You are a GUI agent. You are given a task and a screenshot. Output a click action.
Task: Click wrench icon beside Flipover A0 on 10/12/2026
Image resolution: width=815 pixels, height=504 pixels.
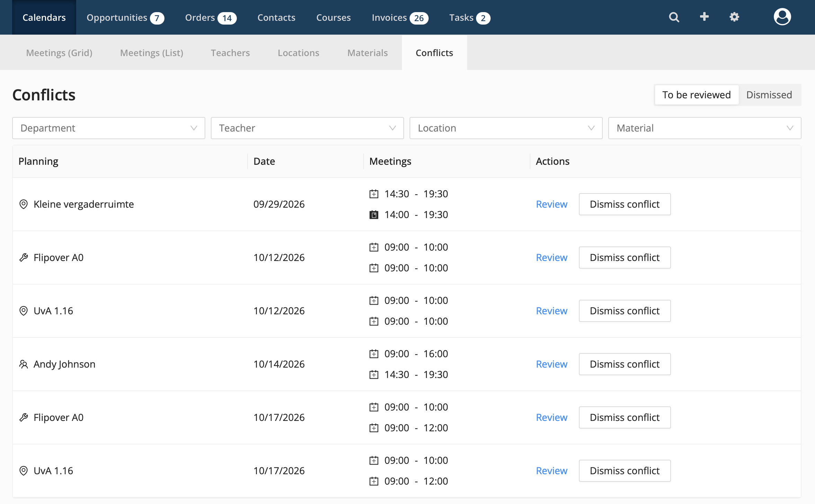[23, 258]
